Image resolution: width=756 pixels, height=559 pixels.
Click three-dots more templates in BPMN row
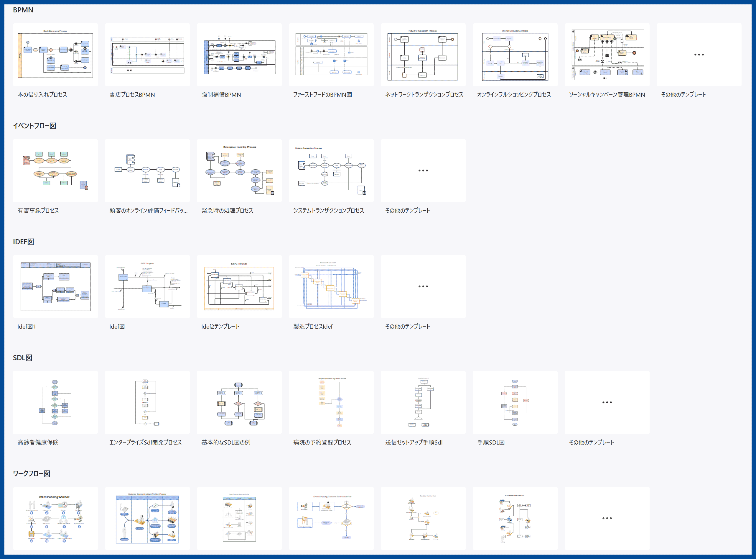click(x=699, y=55)
